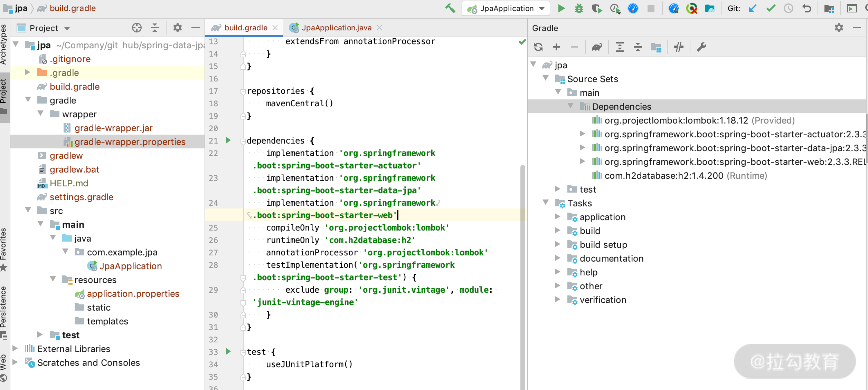The image size is (868, 390).
Task: Open Project panel settings gear
Action: (177, 28)
